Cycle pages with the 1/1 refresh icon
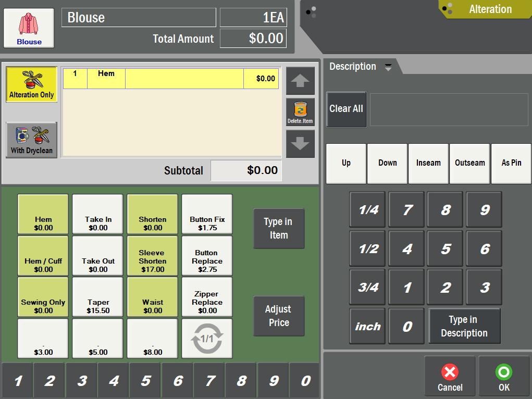Image resolution: width=532 pixels, height=399 pixels. click(x=206, y=338)
